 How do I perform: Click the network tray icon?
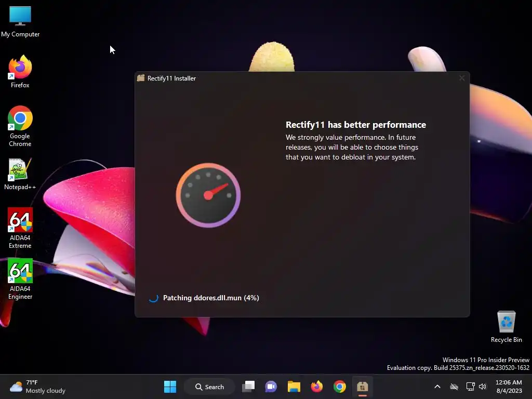470,387
